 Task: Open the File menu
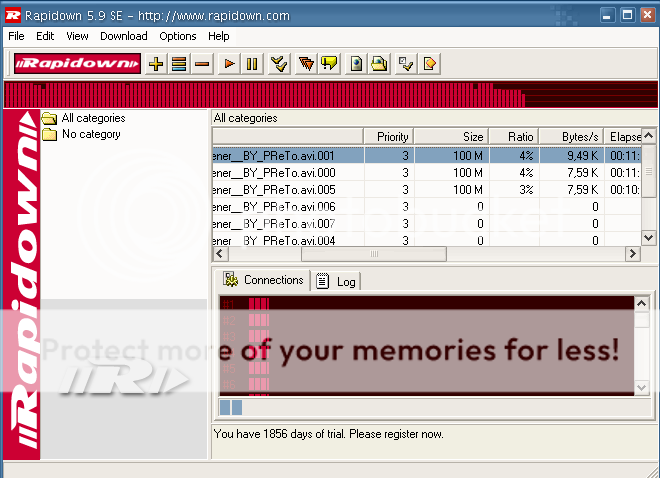pos(16,36)
